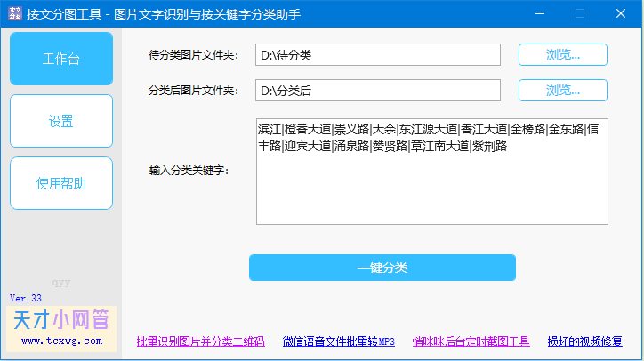The width and height of the screenshot is (644, 361).
Task: Click the 分类后图片文件夹 path field
Action: pos(378,91)
